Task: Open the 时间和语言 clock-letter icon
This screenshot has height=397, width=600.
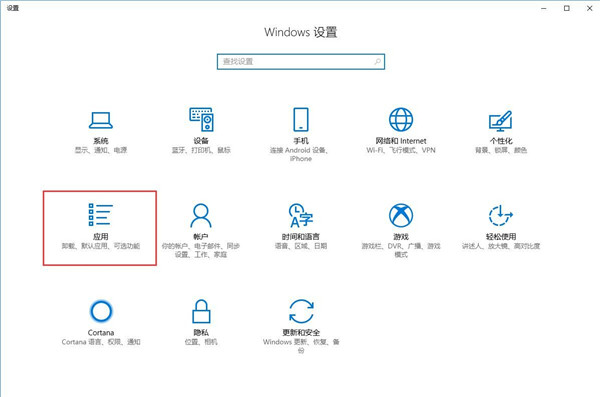Action: [x=301, y=216]
